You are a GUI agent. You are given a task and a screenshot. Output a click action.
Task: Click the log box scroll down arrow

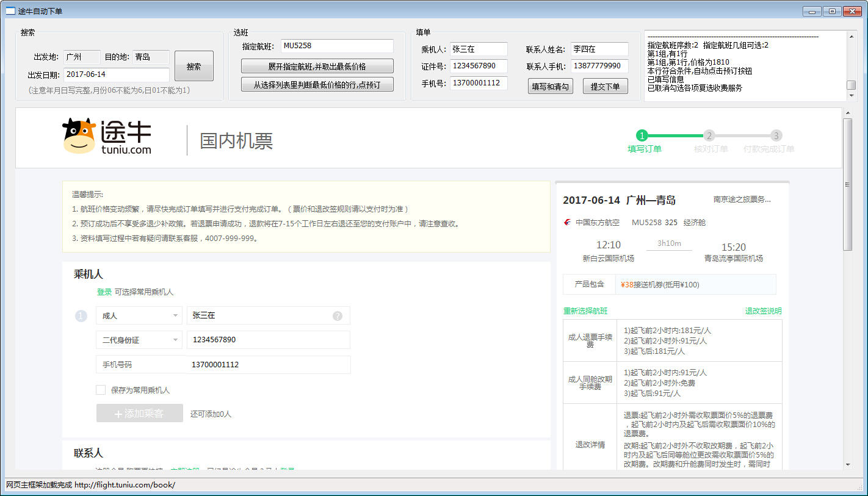[852, 96]
